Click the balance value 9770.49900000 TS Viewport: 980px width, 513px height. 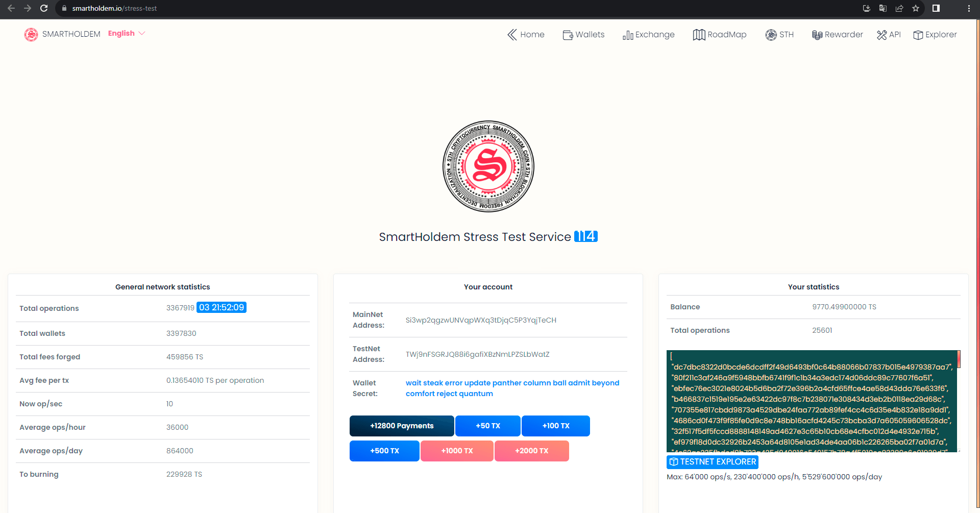tap(844, 307)
